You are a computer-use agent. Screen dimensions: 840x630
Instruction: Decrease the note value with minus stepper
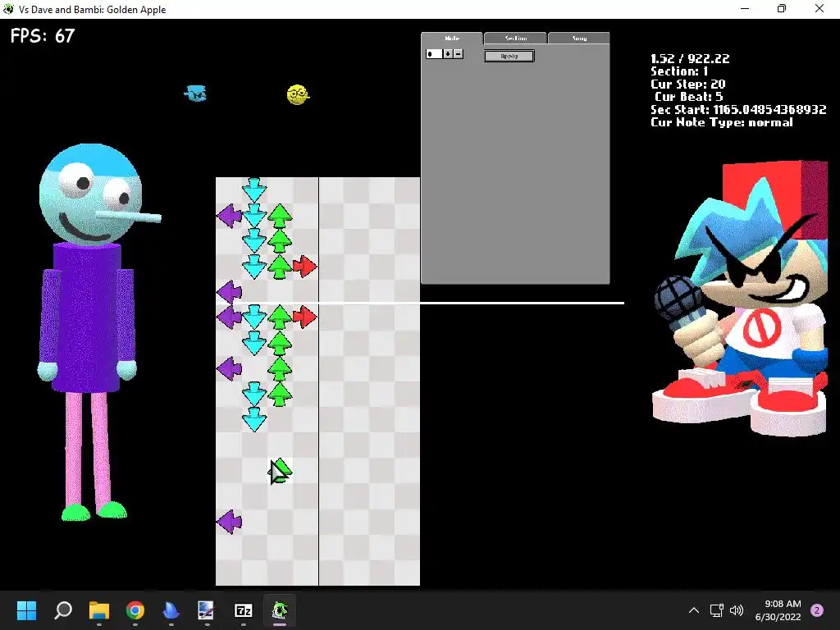point(458,53)
